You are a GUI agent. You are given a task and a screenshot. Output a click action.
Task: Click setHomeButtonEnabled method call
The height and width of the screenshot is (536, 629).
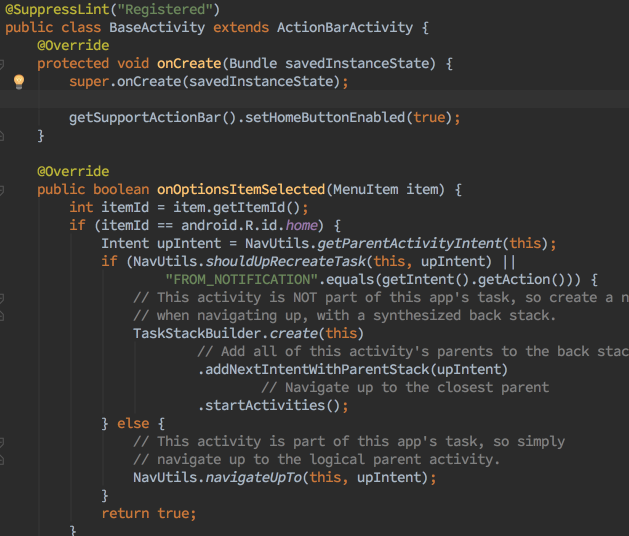coord(325,118)
